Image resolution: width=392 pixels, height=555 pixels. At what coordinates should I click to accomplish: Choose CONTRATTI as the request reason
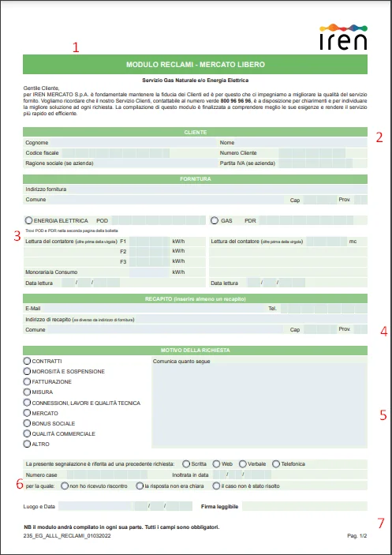[27, 361]
